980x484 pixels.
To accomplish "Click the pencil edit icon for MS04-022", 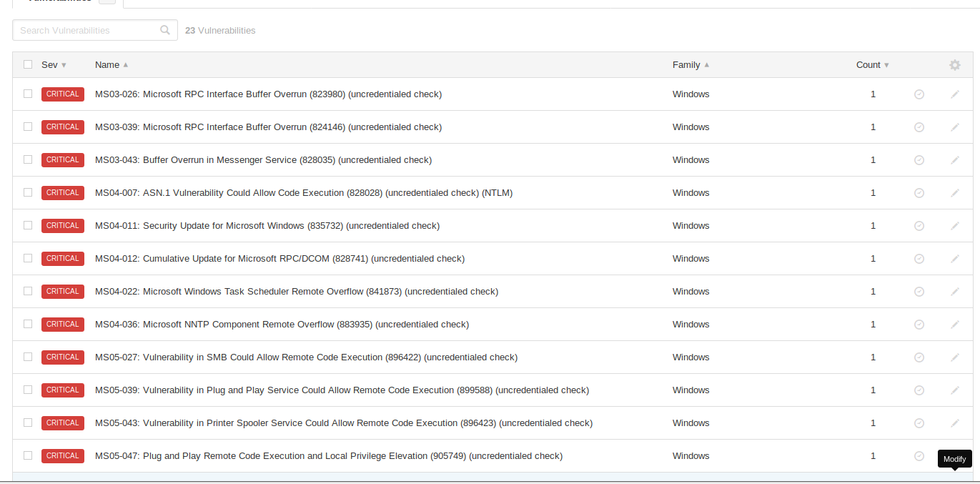I will point(955,292).
